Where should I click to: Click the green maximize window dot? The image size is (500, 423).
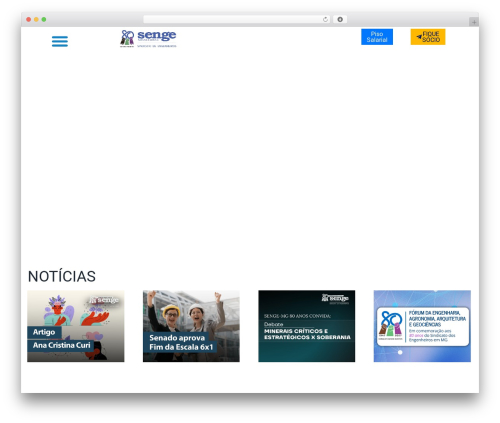[44, 20]
